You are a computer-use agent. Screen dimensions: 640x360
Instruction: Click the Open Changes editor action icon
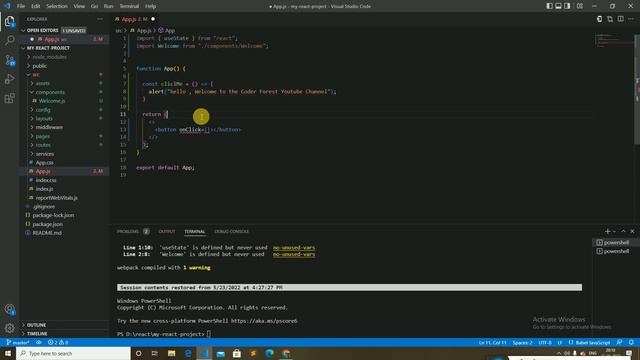pos(599,19)
